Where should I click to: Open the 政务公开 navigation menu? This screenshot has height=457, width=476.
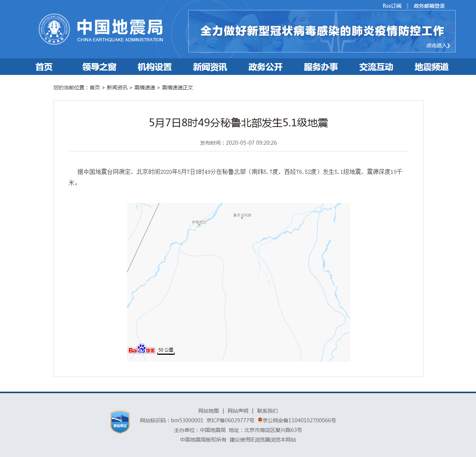pyautogui.click(x=265, y=67)
